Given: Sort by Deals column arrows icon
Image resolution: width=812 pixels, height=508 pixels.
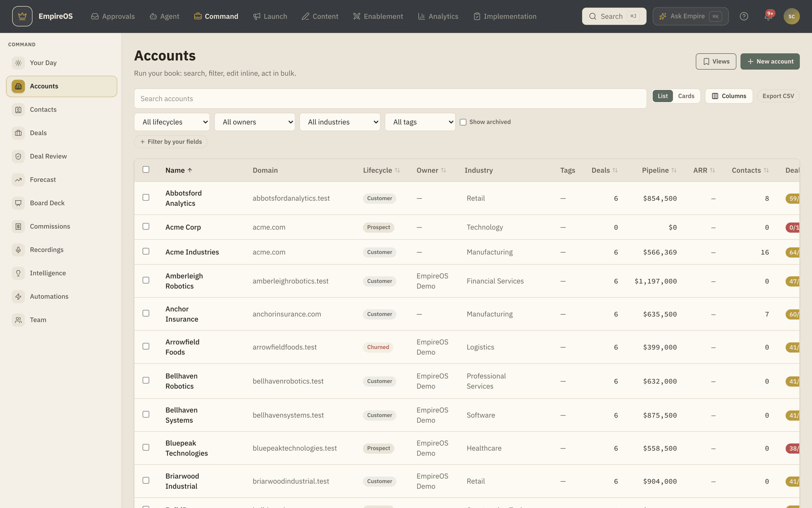Looking at the screenshot, I should [615, 170].
